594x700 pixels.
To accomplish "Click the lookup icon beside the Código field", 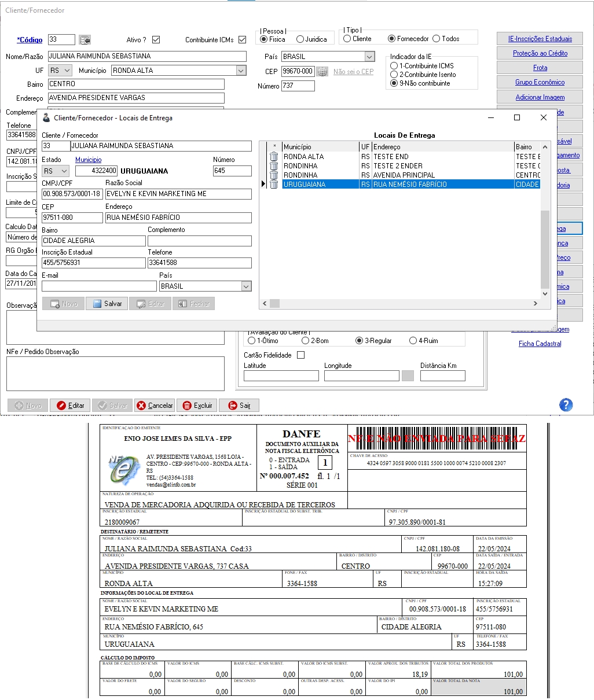I will (x=85, y=39).
